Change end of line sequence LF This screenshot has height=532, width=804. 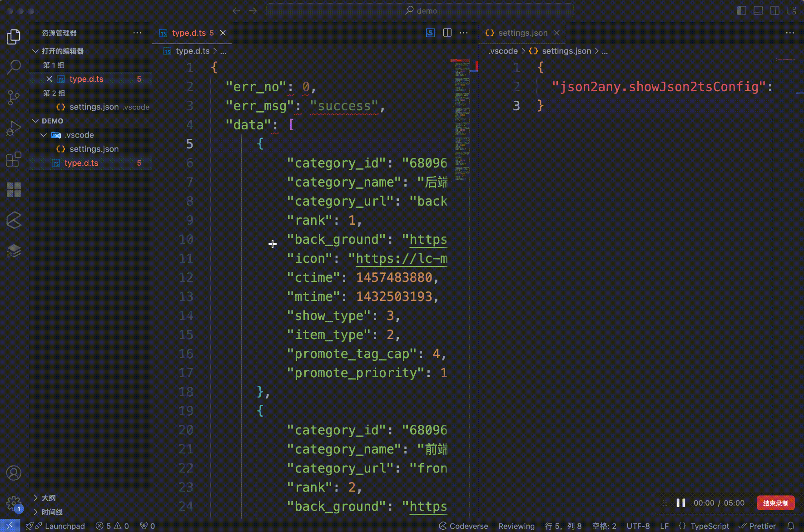664,526
